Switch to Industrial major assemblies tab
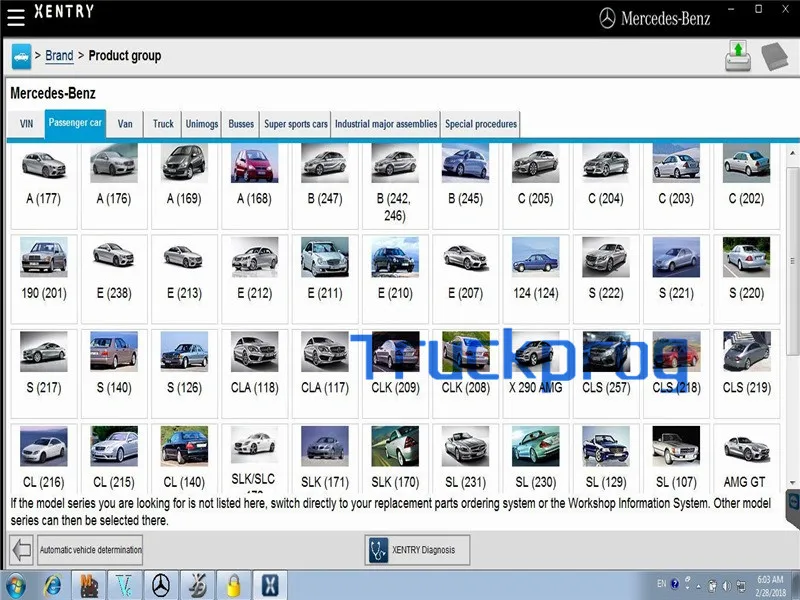The height and width of the screenshot is (600, 800). pyautogui.click(x=386, y=124)
